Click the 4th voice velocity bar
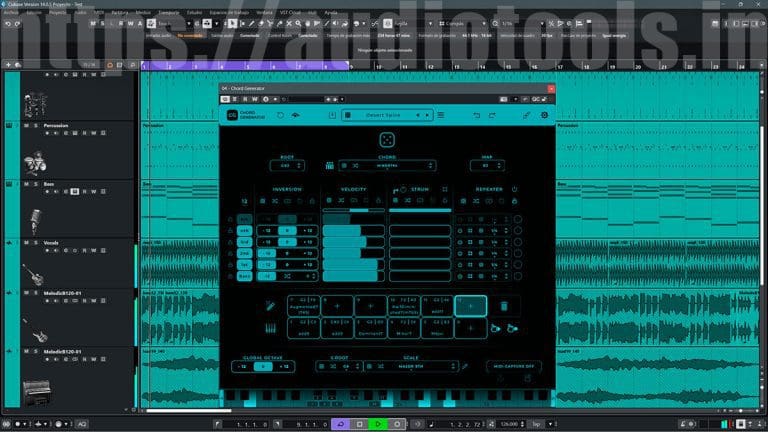Viewport: 768px width, 432px height. [x=353, y=230]
